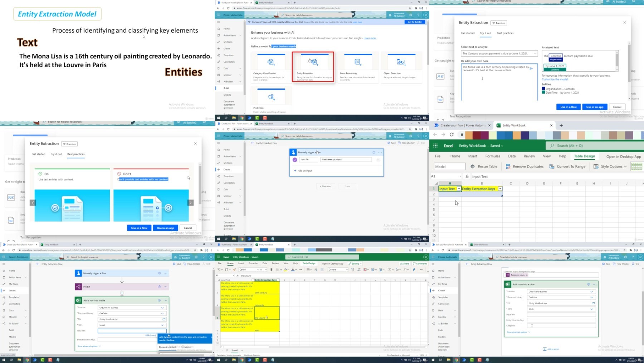Expand Action items in the Build page sidebar
The image size is (644, 363).
pos(240,35)
